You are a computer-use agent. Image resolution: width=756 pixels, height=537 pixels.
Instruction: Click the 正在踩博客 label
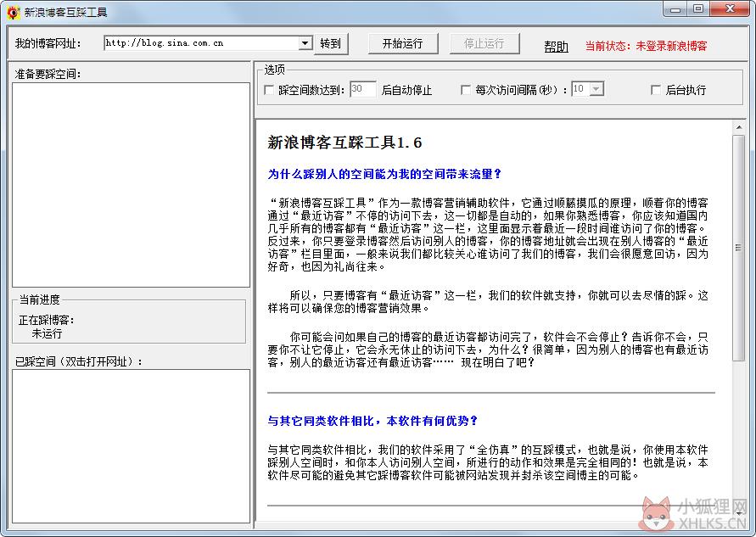point(47,320)
